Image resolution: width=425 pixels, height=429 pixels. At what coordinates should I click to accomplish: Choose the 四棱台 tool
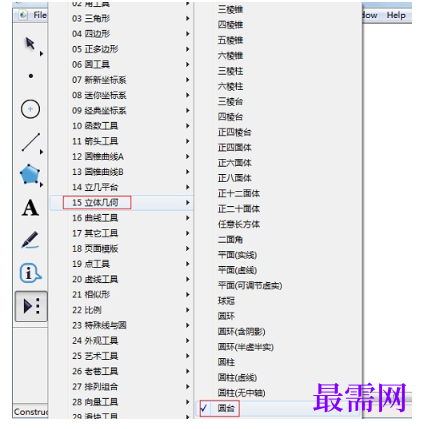click(230, 117)
